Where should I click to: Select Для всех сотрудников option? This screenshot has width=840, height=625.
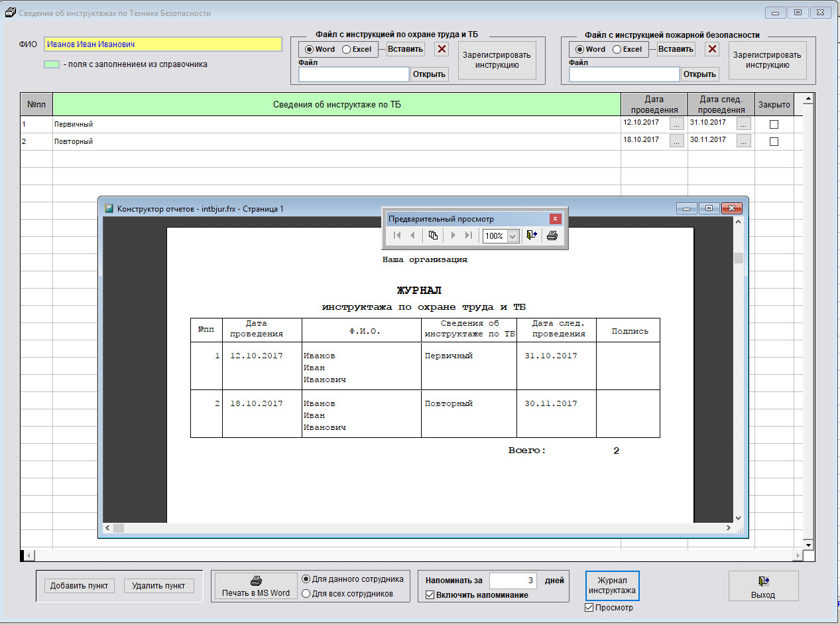[x=347, y=594]
